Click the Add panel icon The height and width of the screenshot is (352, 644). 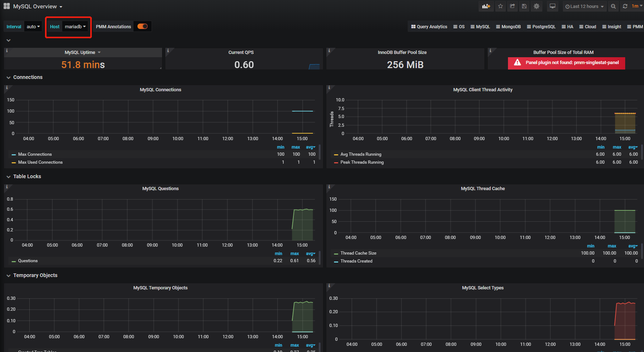point(486,7)
